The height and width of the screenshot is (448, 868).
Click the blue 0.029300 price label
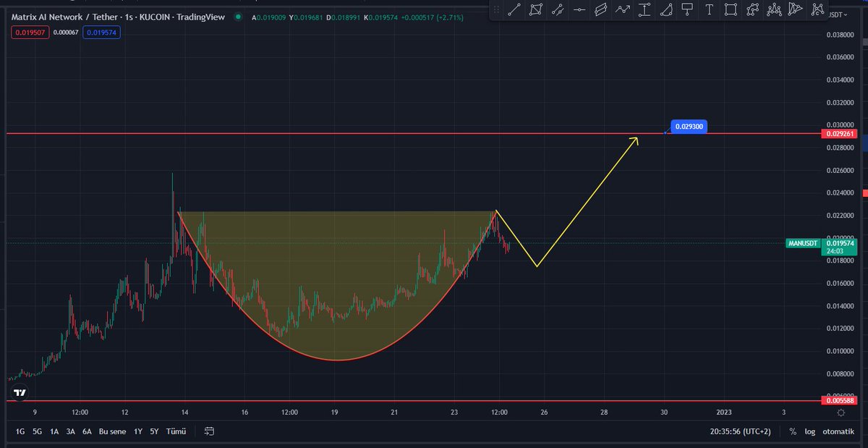(687, 126)
